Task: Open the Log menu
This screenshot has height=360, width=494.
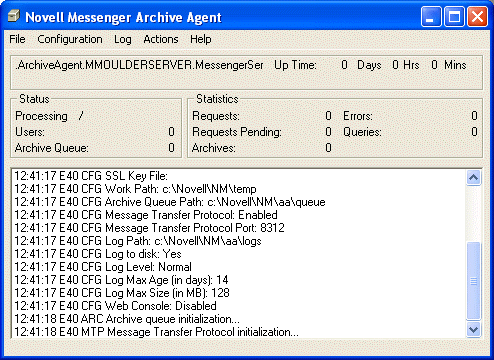Action: tap(123, 39)
